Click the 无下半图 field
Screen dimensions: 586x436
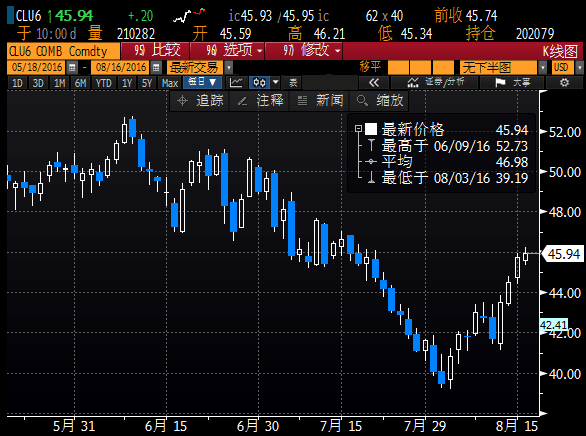499,68
